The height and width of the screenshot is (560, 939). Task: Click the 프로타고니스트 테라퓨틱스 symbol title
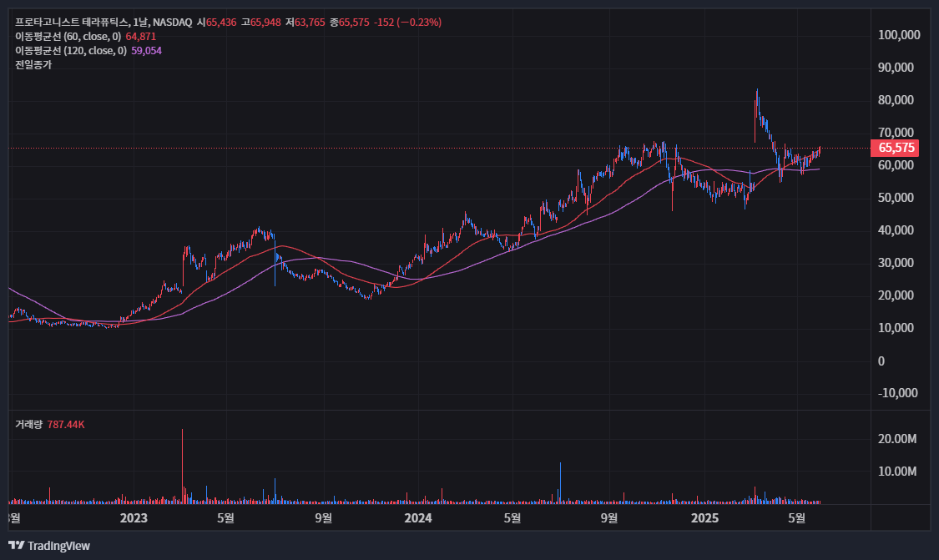(71, 23)
